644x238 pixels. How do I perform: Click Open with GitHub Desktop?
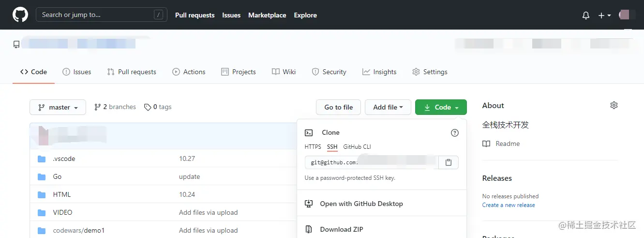pyautogui.click(x=361, y=204)
